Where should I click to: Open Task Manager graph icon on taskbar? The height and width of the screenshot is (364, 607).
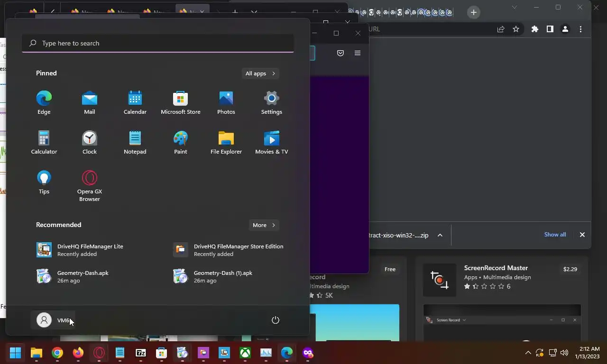266,353
